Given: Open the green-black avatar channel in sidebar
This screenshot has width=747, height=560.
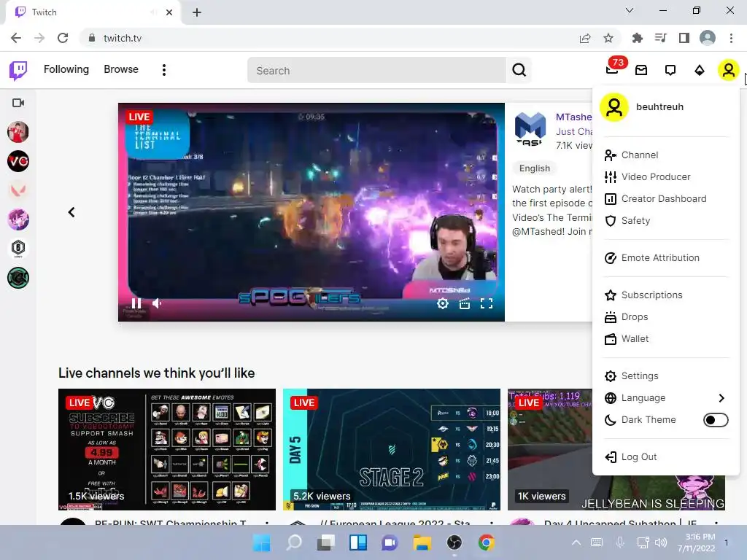Looking at the screenshot, I should point(18,278).
